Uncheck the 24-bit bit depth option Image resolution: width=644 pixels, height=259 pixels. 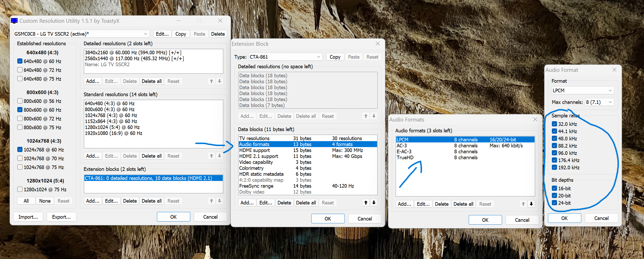tap(555, 203)
